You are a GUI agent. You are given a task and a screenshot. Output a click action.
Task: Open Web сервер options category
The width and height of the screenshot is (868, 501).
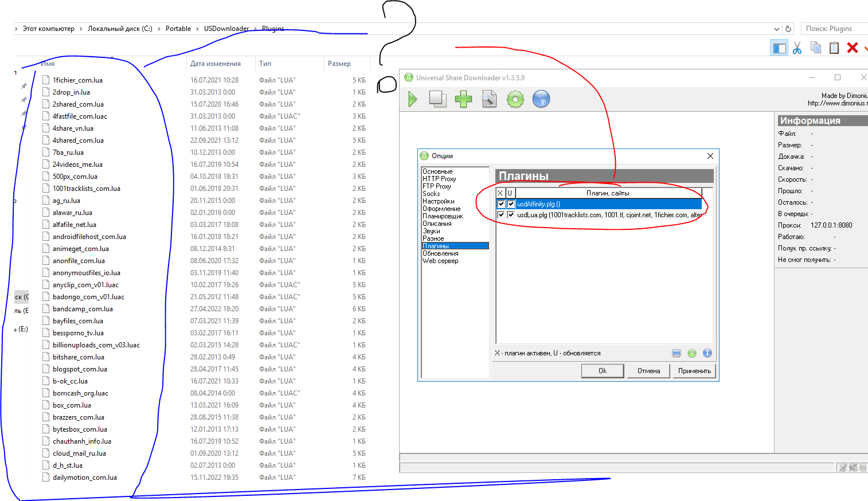point(440,261)
